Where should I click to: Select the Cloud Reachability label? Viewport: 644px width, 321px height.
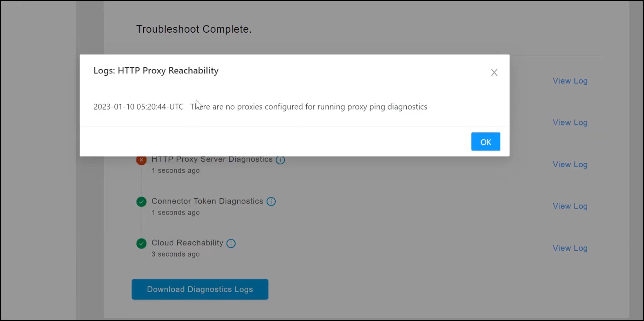(187, 243)
